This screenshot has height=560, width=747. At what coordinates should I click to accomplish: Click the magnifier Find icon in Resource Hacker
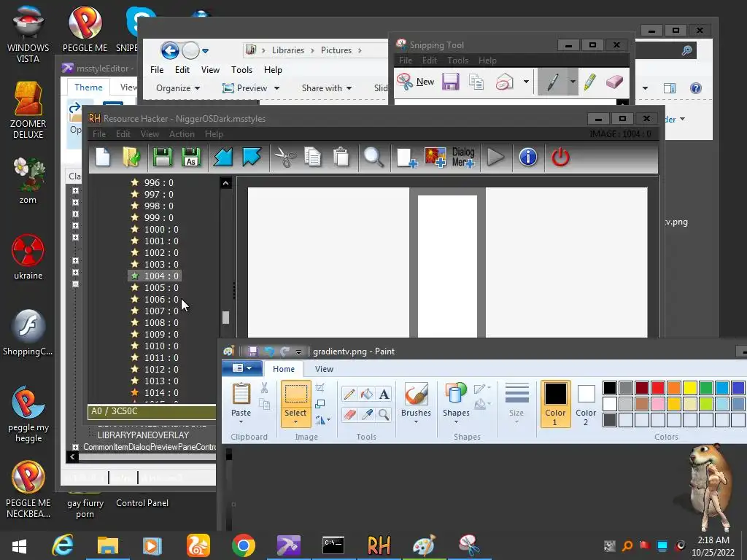click(373, 157)
